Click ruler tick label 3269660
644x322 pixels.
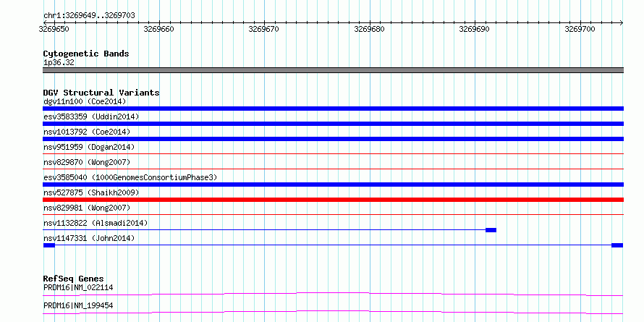(x=159, y=29)
